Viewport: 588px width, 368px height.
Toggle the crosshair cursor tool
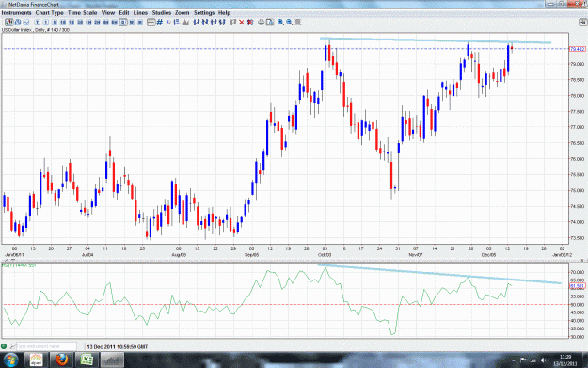151,23
